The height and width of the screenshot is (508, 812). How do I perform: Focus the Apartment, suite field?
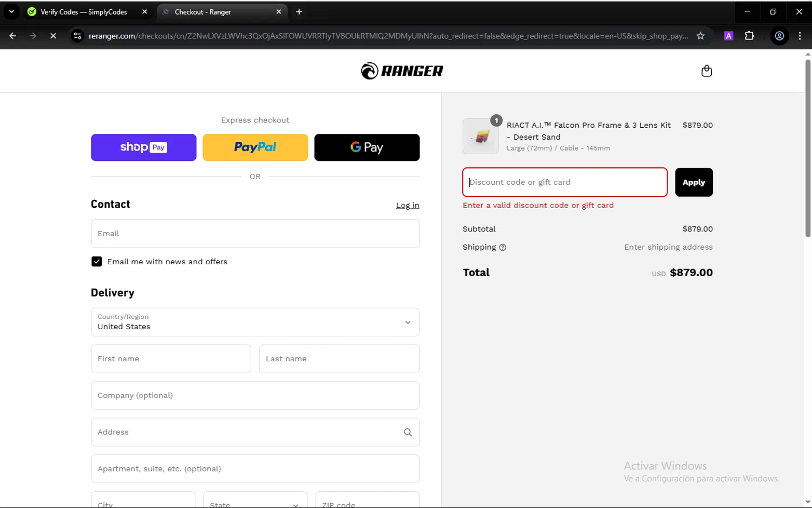pos(255,468)
